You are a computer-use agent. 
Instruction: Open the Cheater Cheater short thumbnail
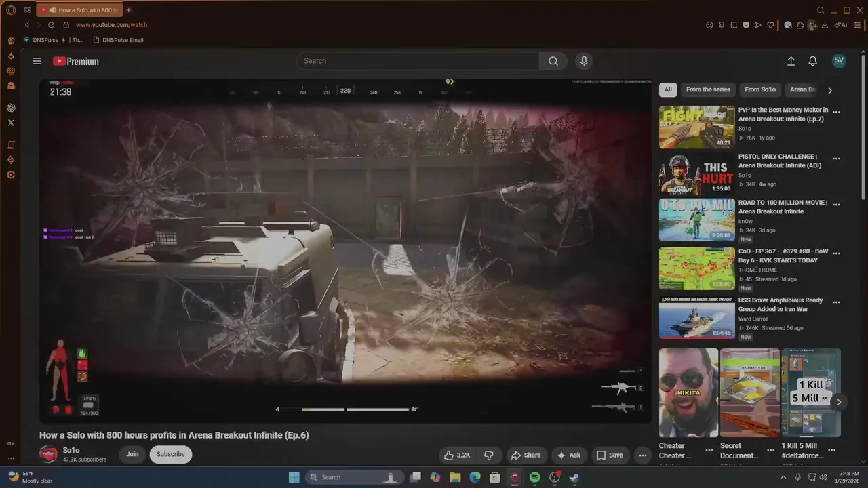pyautogui.click(x=688, y=393)
